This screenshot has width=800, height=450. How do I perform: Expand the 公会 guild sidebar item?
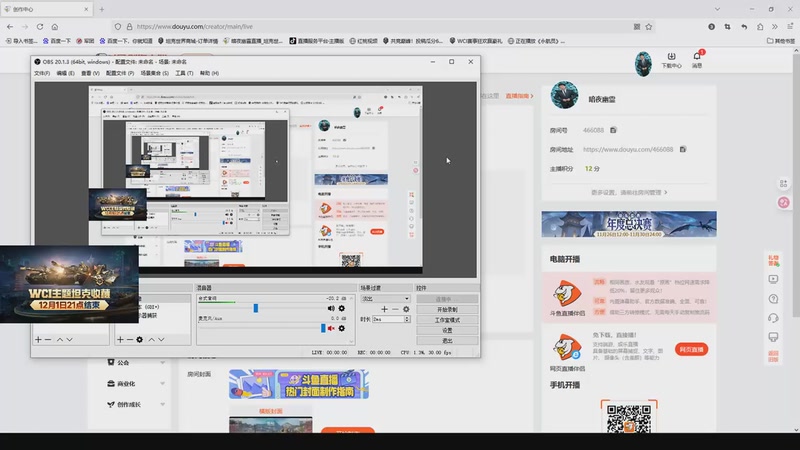point(136,362)
